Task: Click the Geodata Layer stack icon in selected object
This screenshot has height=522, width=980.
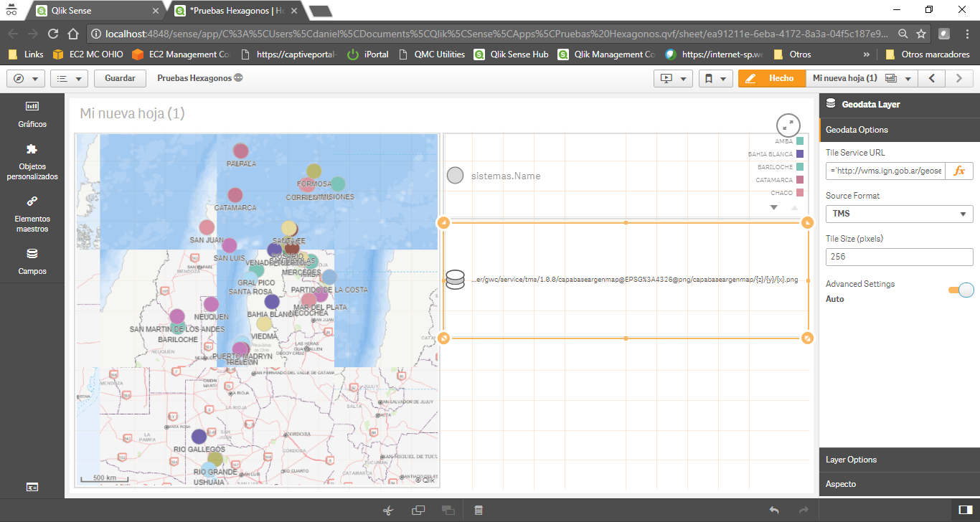Action: pyautogui.click(x=455, y=280)
